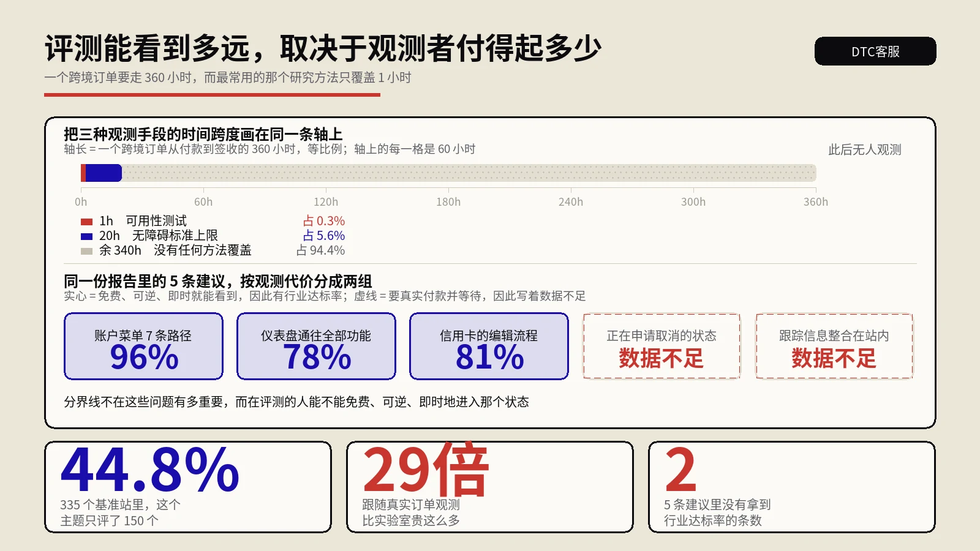
Task: Click the 跟踪信息整合在站内 dashed card
Action: tap(834, 346)
